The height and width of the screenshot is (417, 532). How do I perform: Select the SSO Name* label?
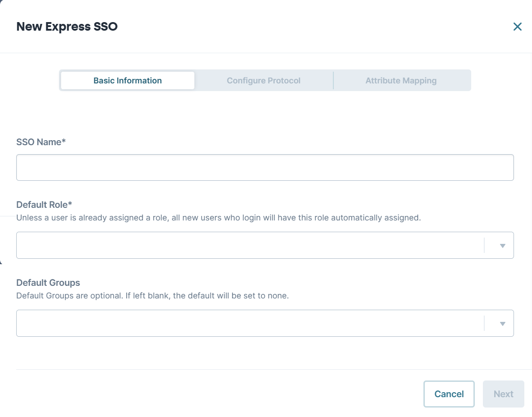[x=41, y=142]
